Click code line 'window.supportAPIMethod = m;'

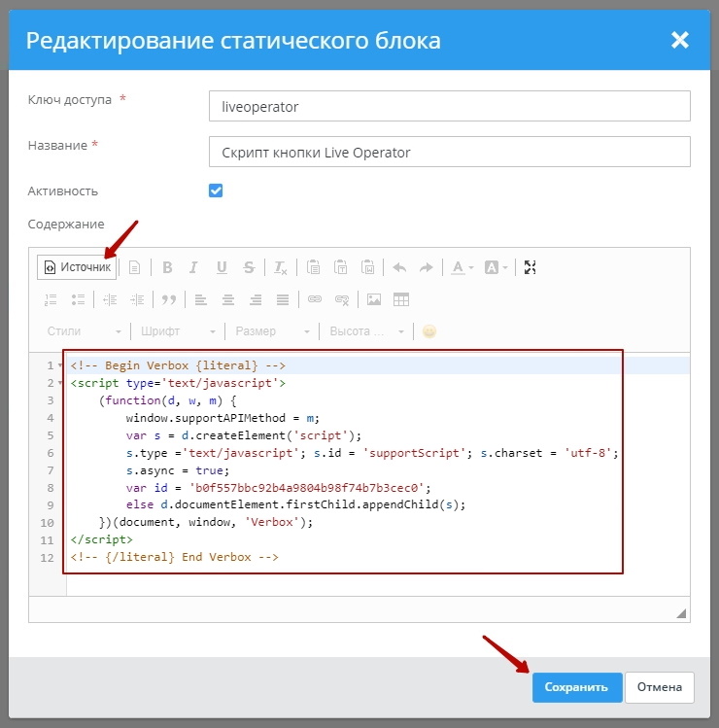tap(223, 418)
